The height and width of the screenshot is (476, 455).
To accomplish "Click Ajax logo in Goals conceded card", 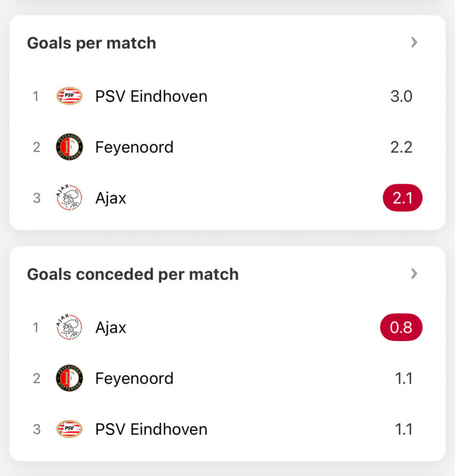I will [x=69, y=327].
